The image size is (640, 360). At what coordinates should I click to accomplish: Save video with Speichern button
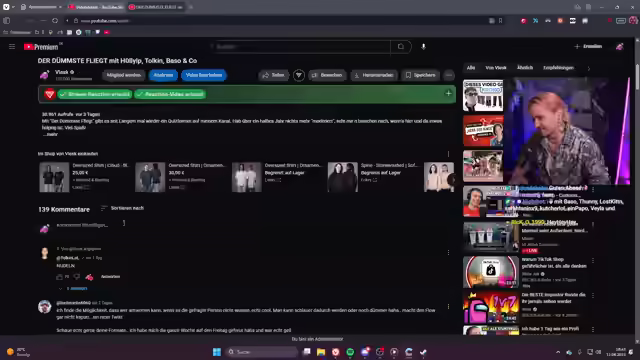pos(420,75)
